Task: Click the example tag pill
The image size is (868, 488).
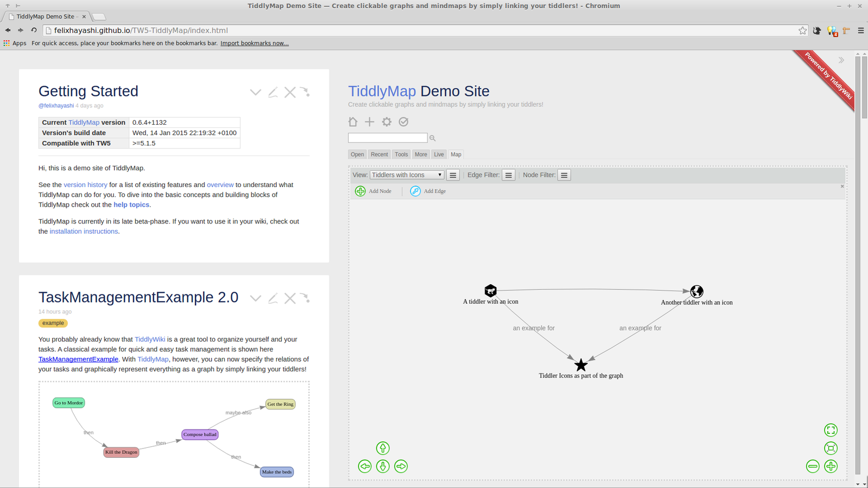Action: point(53,323)
